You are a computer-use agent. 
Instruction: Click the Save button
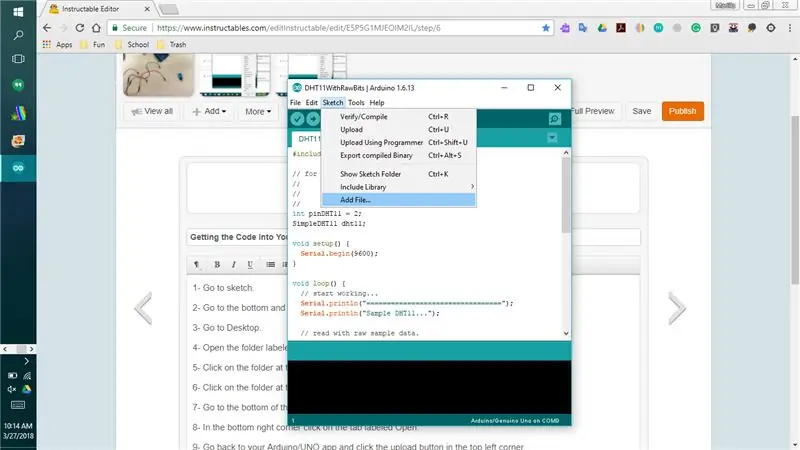coord(641,111)
